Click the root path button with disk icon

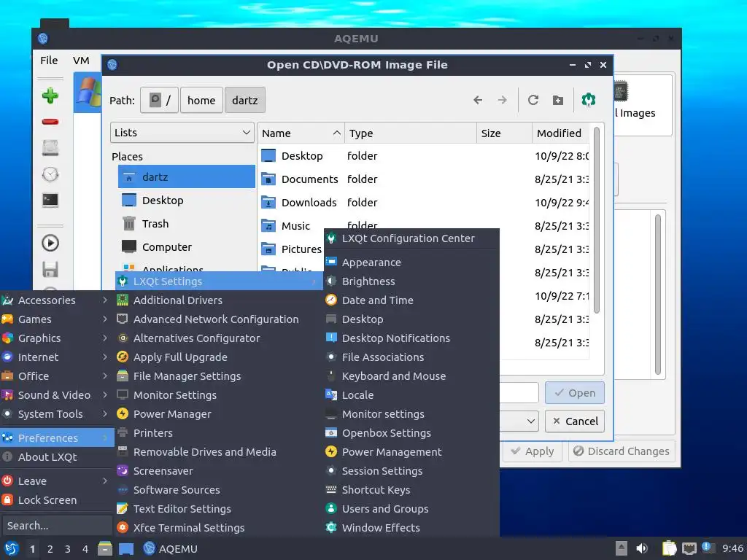(160, 100)
